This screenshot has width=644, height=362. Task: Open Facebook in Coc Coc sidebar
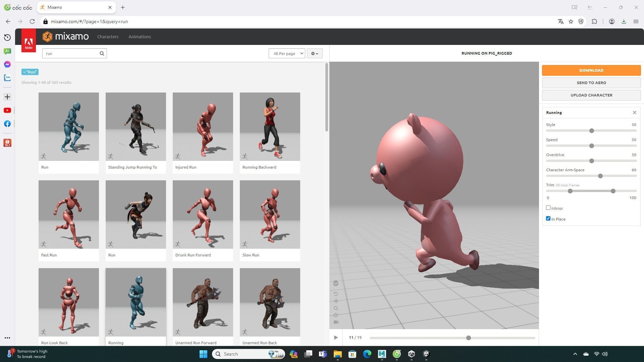(x=7, y=124)
